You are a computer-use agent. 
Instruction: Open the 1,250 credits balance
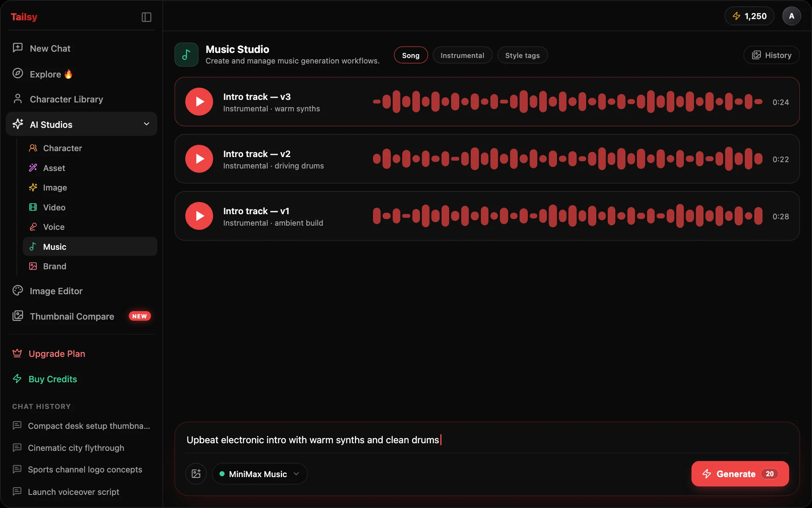pos(749,16)
